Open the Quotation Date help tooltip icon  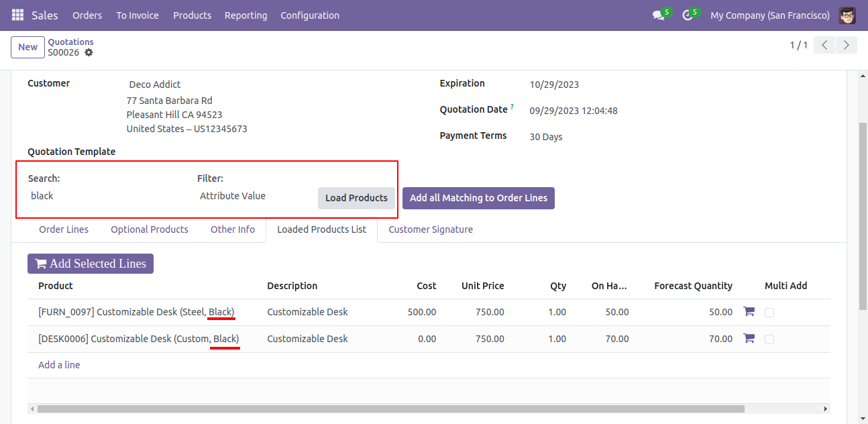512,107
